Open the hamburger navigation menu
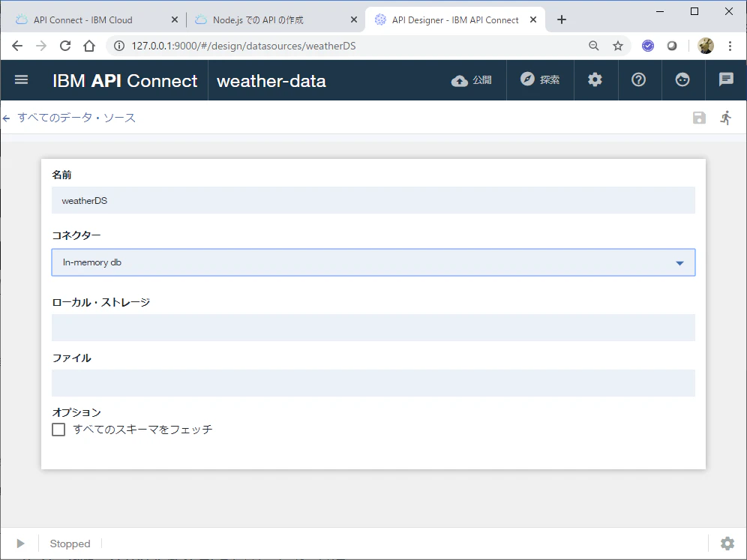Screen dimensions: 747x560 pyautogui.click(x=22, y=80)
